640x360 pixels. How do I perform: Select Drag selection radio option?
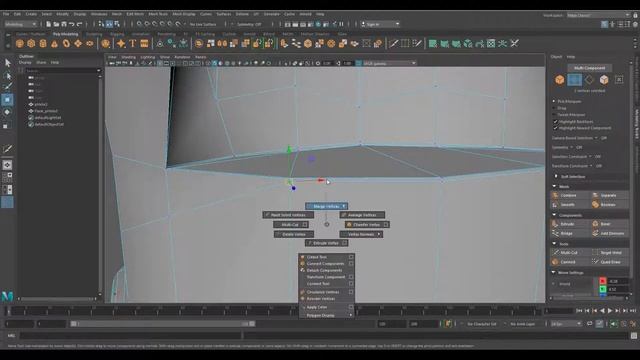click(x=554, y=108)
